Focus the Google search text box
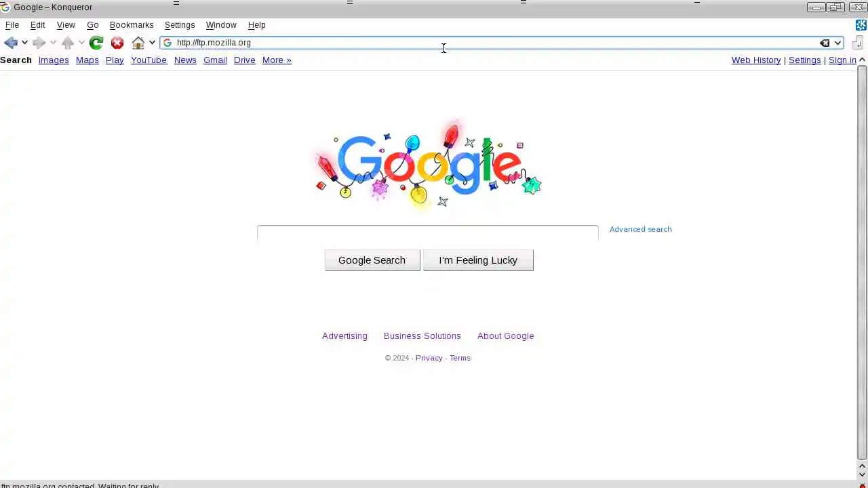The image size is (868, 488). coord(427,233)
